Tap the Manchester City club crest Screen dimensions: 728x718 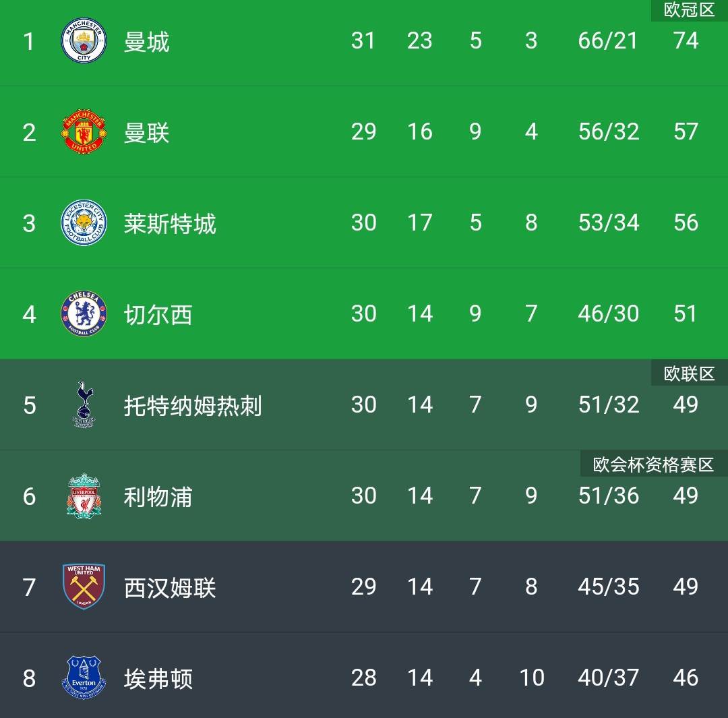pos(84,41)
